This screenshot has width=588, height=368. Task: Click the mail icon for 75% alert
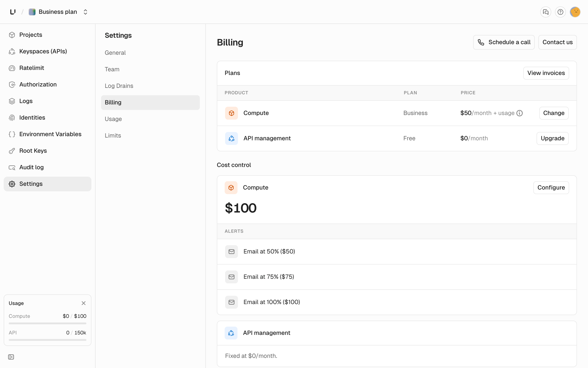[x=231, y=277]
